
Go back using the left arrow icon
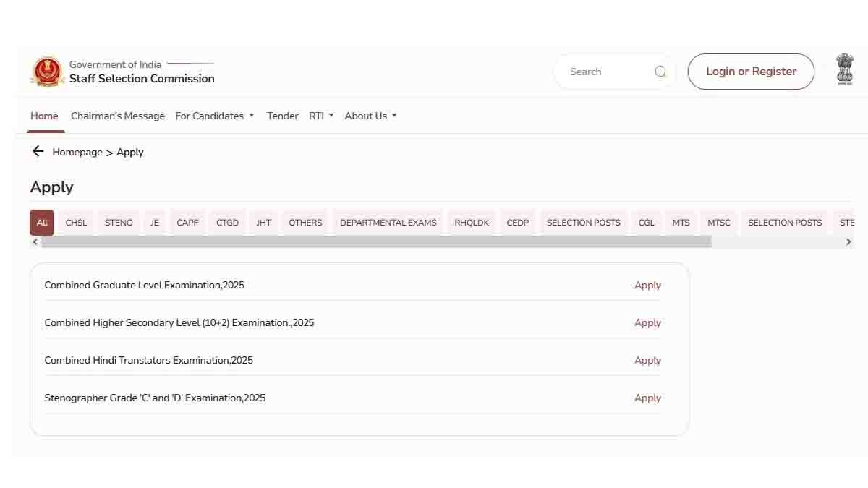38,151
